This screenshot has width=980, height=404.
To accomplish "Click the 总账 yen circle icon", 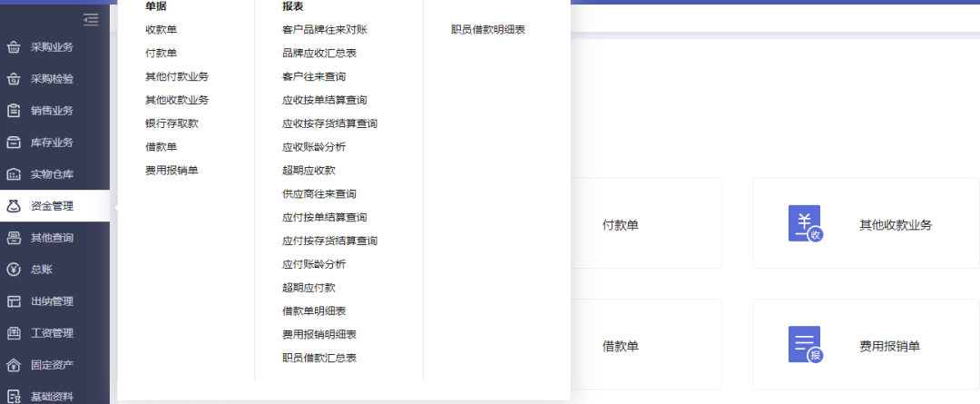I will pos(14,270).
